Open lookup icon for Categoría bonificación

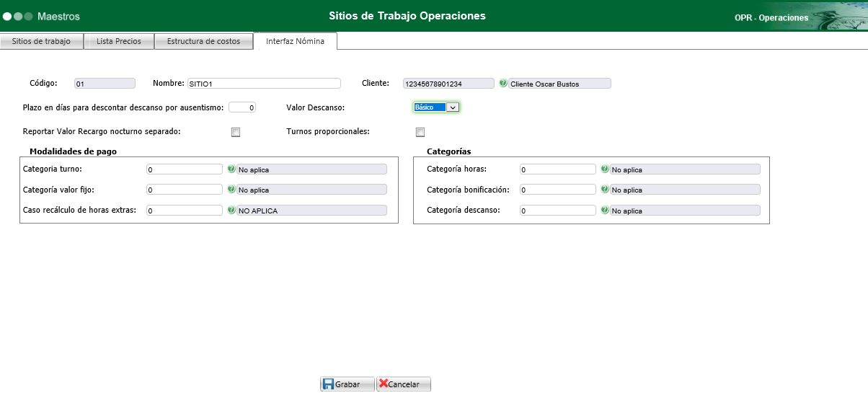(x=605, y=190)
